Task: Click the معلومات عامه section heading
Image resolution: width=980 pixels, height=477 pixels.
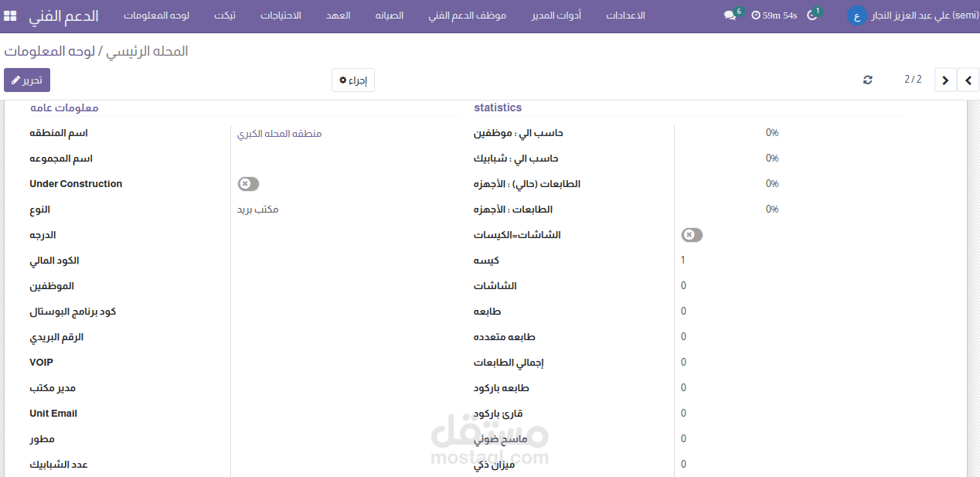Action: click(x=64, y=108)
